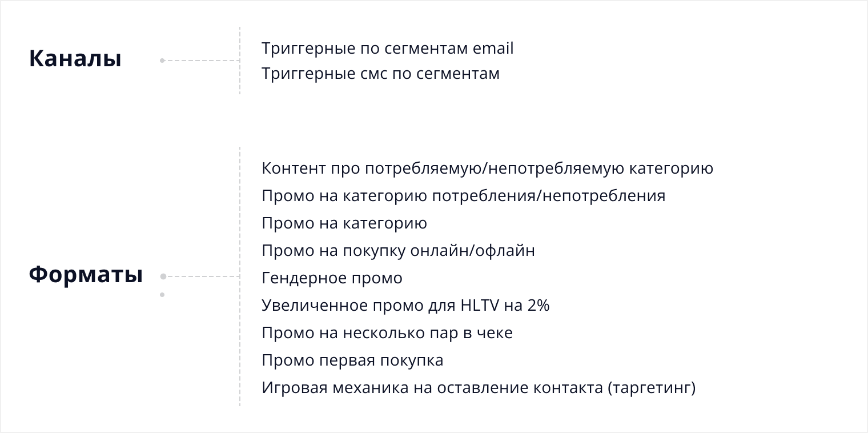The height and width of the screenshot is (433, 868).
Task: Click the connector dot beside Каналы
Action: tap(162, 60)
